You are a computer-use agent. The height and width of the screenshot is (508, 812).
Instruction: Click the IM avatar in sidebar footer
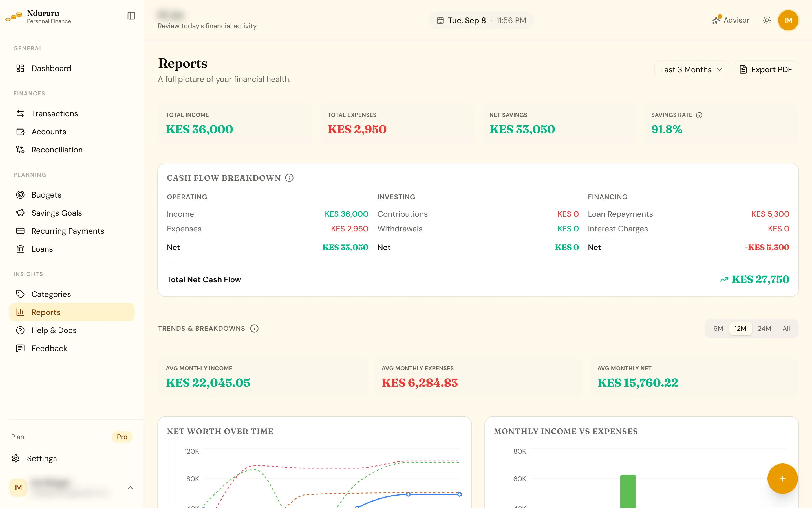coord(18,488)
